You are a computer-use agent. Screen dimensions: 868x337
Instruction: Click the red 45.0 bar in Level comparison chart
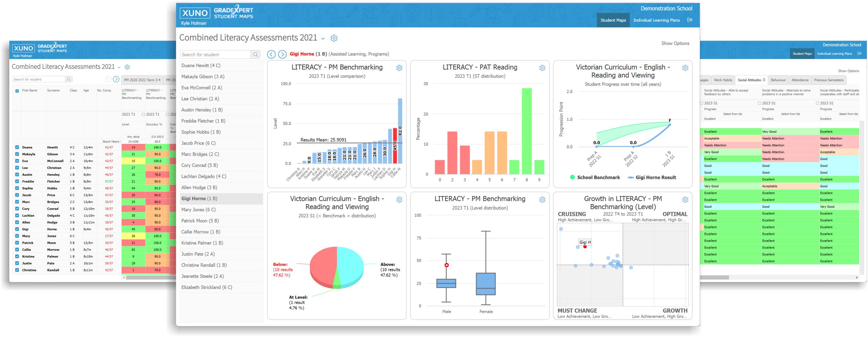(395, 146)
